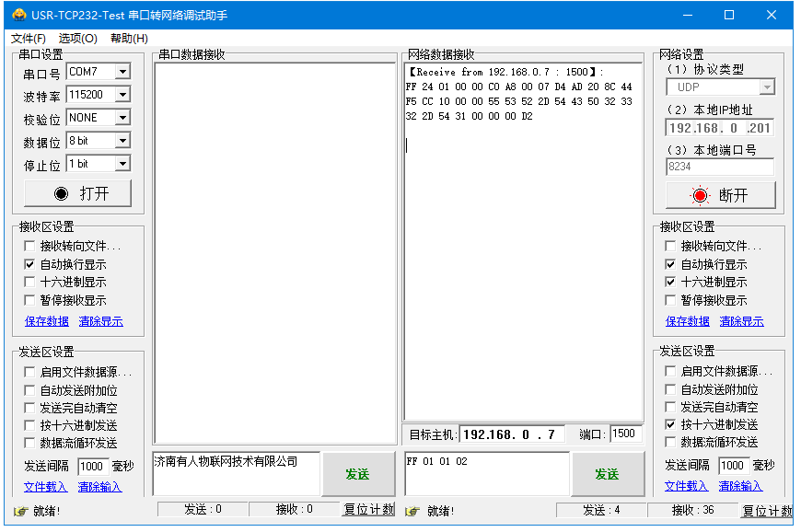
Task: Click the red disconnect indicator icon
Action: [x=700, y=195]
